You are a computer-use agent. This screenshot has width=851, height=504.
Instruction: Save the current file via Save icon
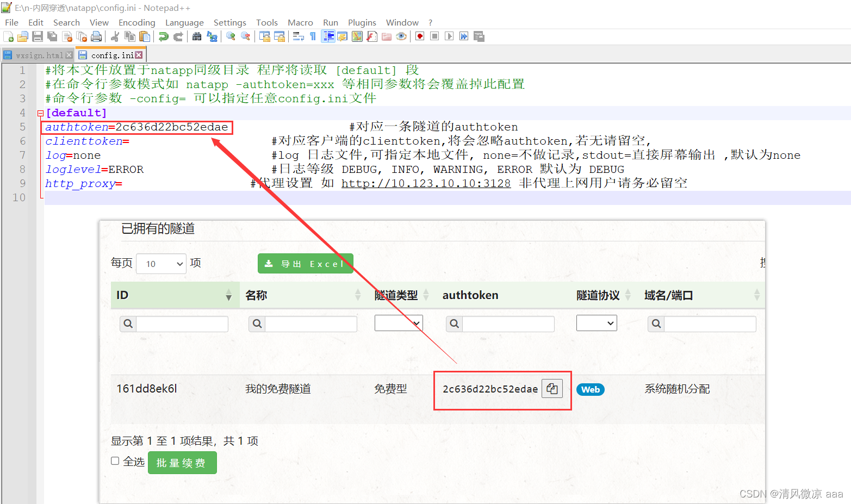click(x=38, y=36)
